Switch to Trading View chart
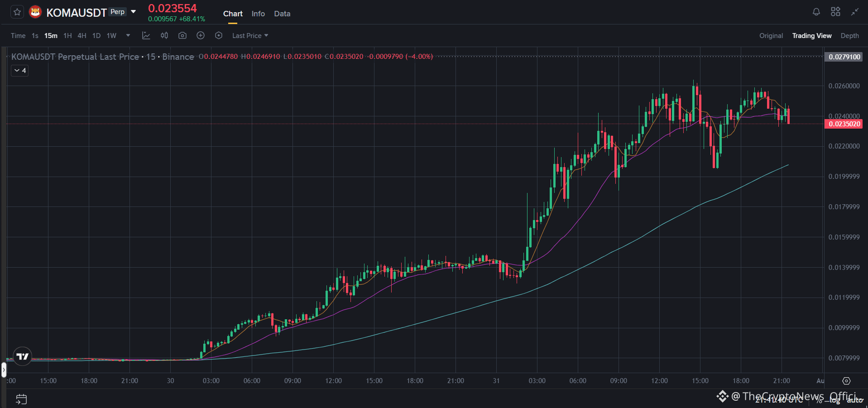 pos(812,36)
